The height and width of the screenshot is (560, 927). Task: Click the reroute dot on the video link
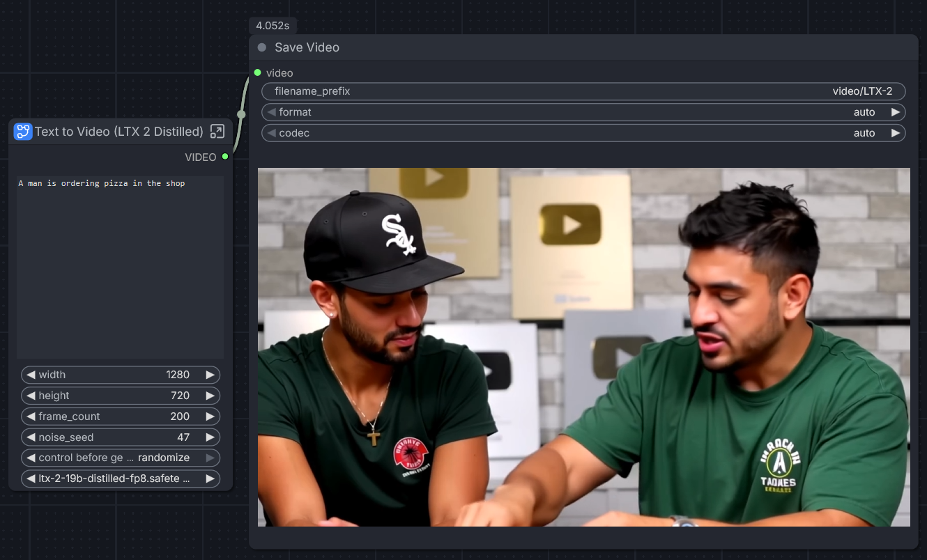(x=241, y=114)
